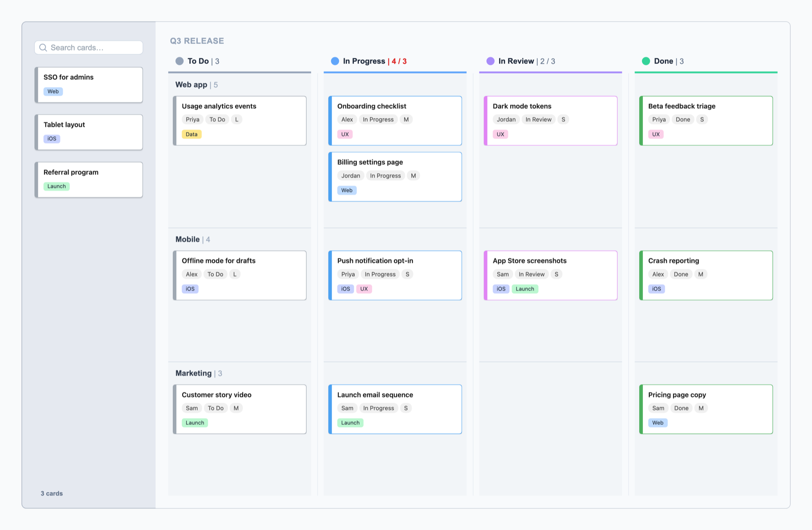Viewport: 812px width, 530px height.
Task: Open the Offline mode for drafts card
Action: [x=240, y=275]
